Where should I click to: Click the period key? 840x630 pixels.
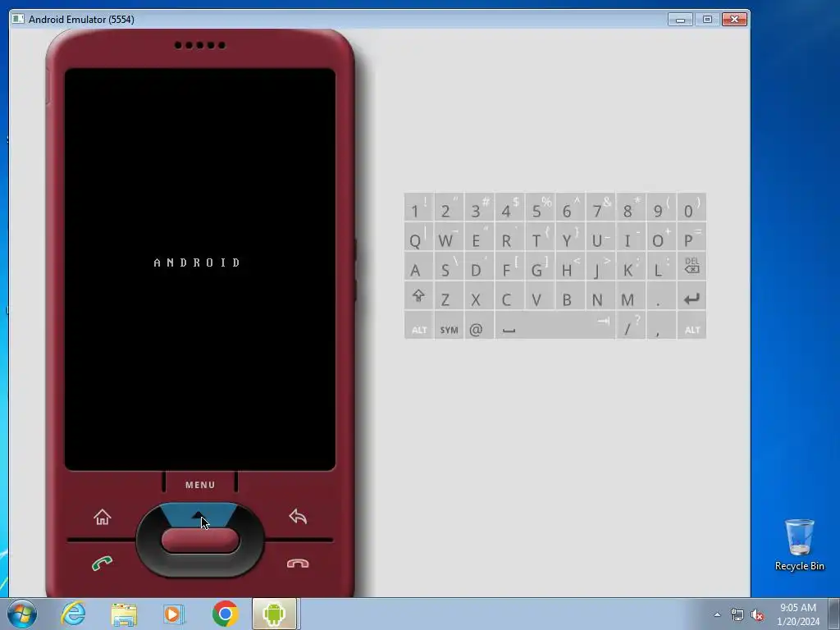tap(661, 296)
